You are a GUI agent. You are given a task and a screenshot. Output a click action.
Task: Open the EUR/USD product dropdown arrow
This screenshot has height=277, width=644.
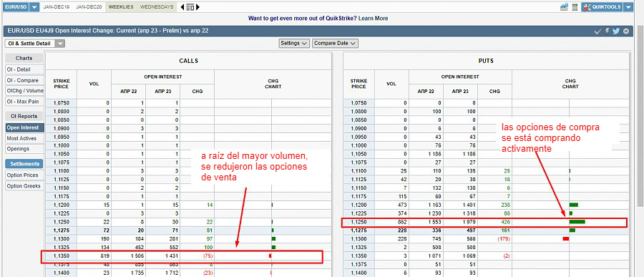[x=35, y=7]
